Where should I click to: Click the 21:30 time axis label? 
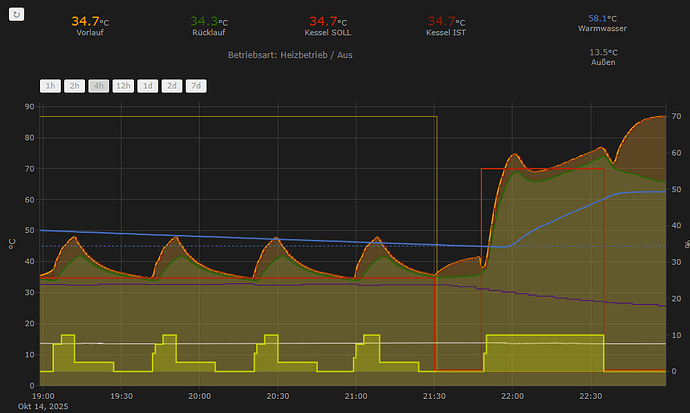click(x=434, y=396)
